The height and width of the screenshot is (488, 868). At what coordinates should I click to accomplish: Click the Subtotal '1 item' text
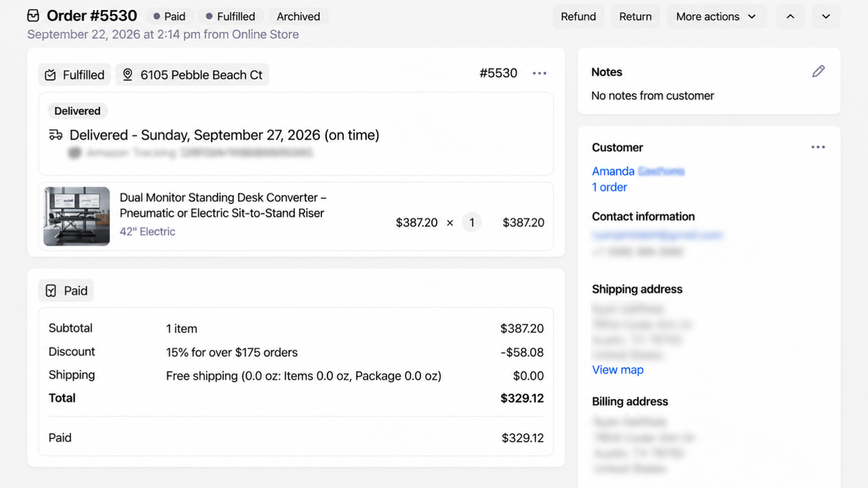tap(182, 328)
